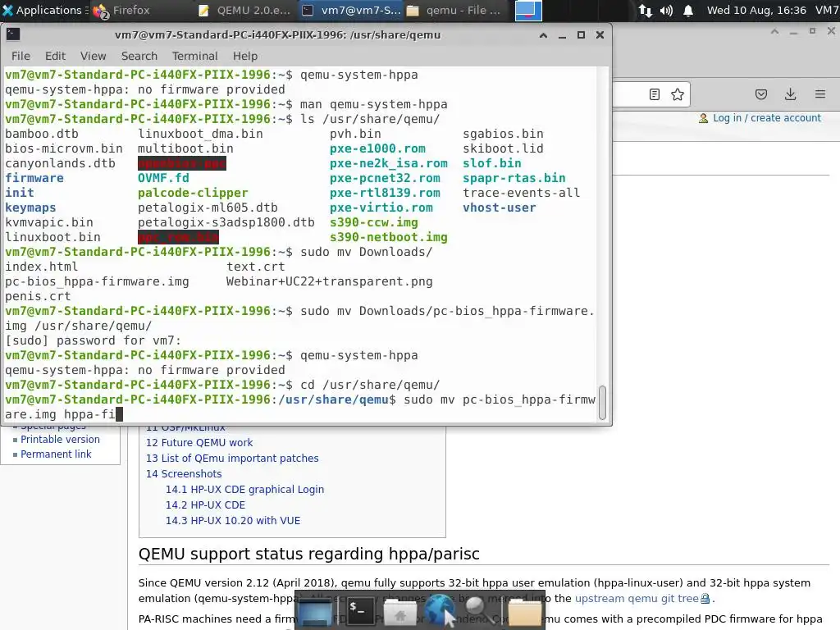
Task: Select the vm7@vm7-S... terminal taskbar button
Action: coord(351,10)
